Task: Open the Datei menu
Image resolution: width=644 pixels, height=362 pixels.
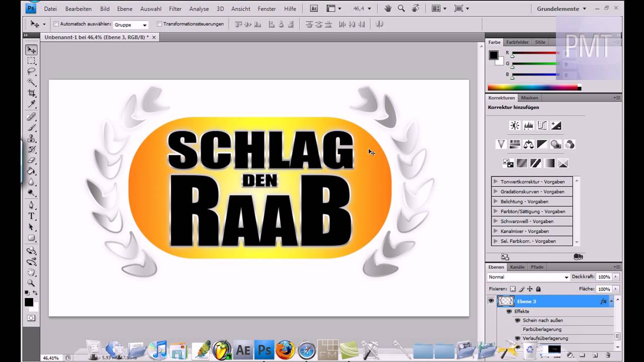Action: [50, 9]
